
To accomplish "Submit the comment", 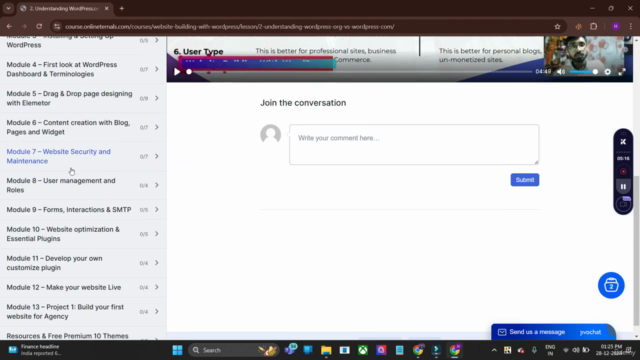I will [524, 180].
